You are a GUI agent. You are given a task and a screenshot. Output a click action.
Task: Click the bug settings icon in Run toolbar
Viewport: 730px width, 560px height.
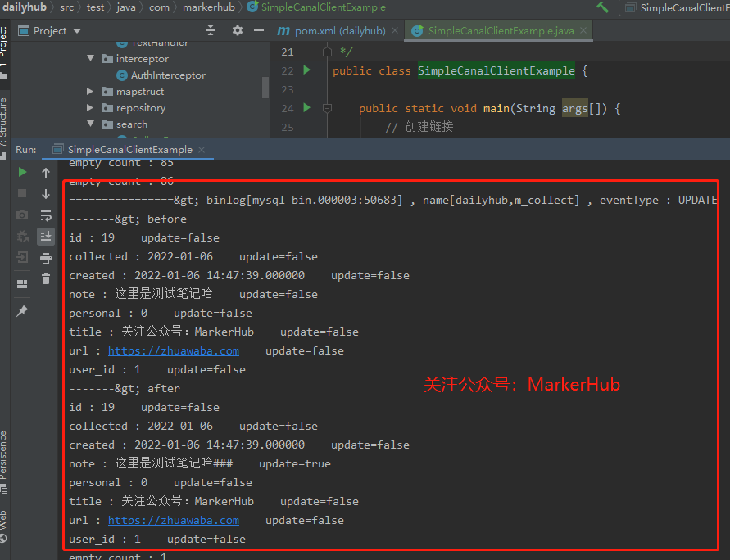(22, 236)
